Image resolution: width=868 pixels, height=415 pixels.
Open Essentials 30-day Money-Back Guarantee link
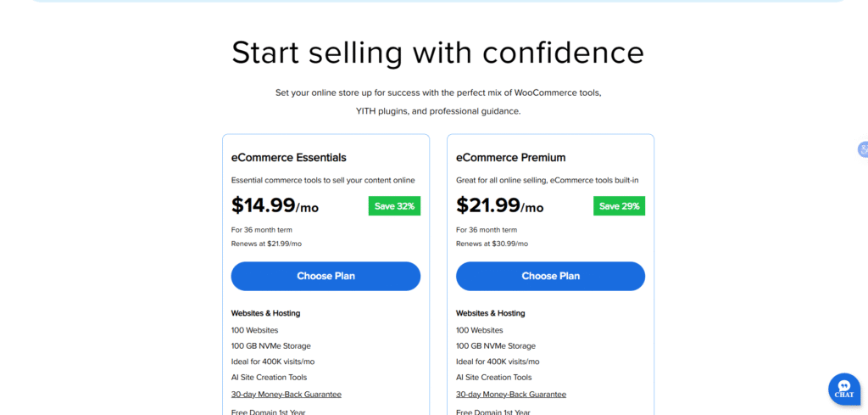tap(286, 394)
